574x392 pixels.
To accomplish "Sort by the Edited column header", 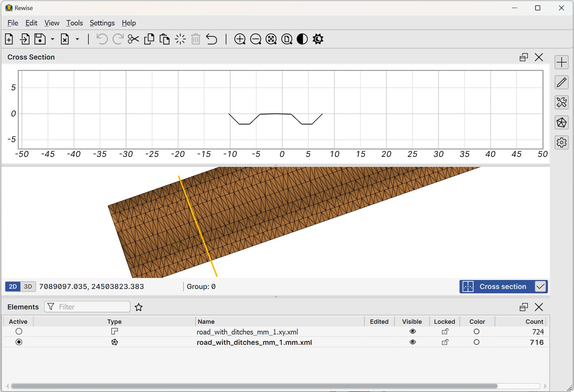I will pyautogui.click(x=379, y=322).
